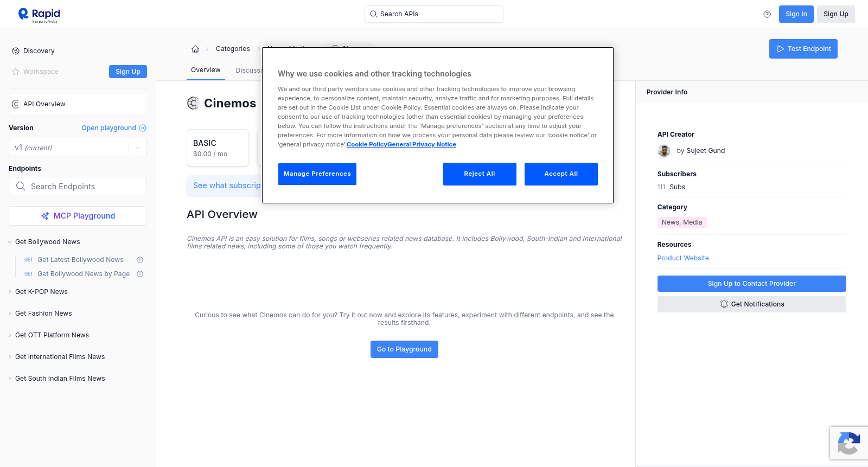This screenshot has height=467, width=868.
Task: Click the Categories breadcrumb
Action: click(233, 49)
